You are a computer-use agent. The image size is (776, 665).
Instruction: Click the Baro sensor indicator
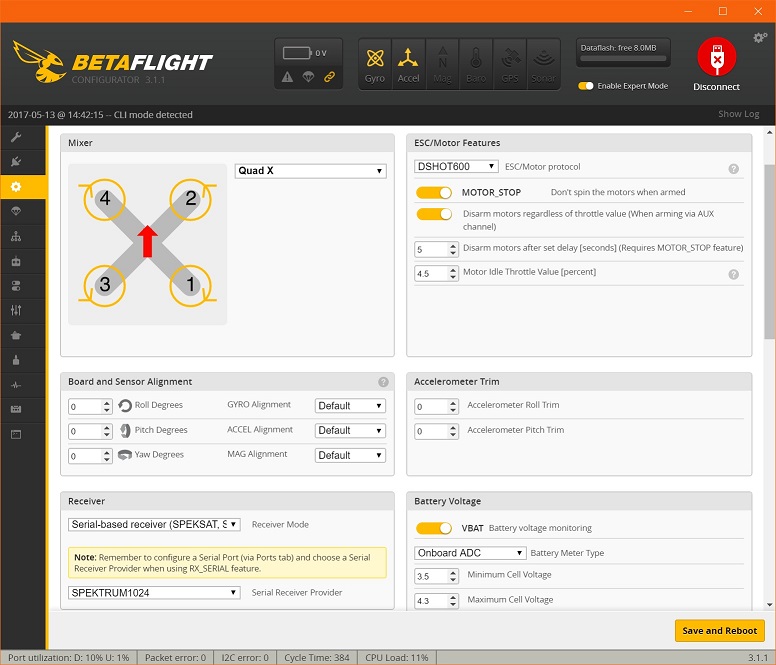click(x=476, y=65)
